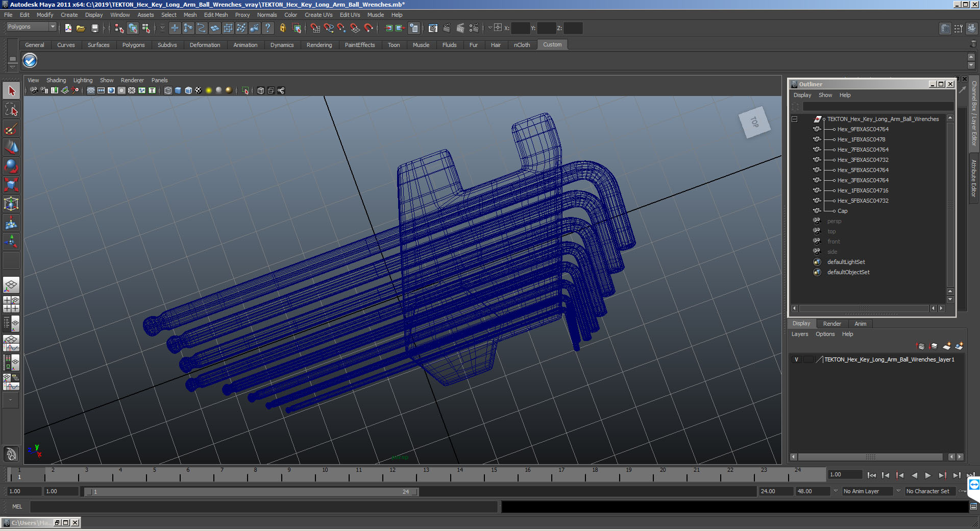Viewport: 980px width, 531px height.
Task: Toggle viewport resolution gate display
Action: click(x=111, y=90)
